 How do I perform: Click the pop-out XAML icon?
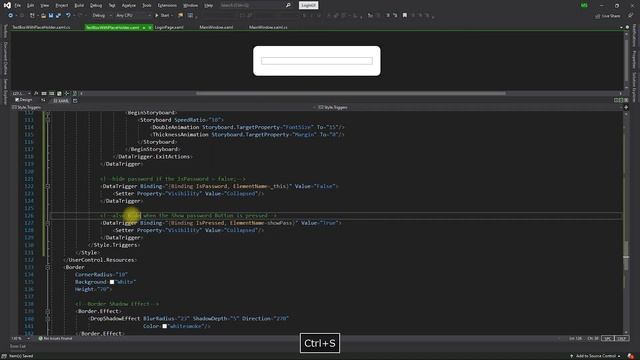tap(75, 100)
